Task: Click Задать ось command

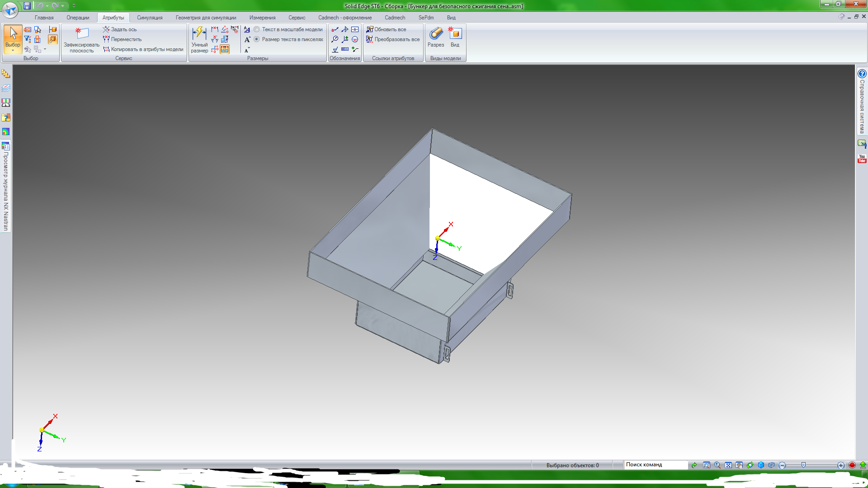Action: tap(120, 29)
